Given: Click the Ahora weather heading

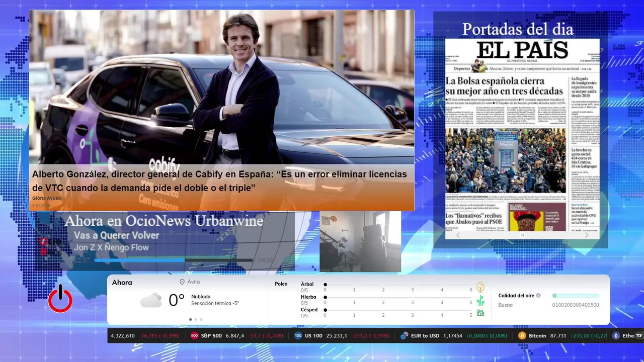Looking at the screenshot, I should pos(122,283).
